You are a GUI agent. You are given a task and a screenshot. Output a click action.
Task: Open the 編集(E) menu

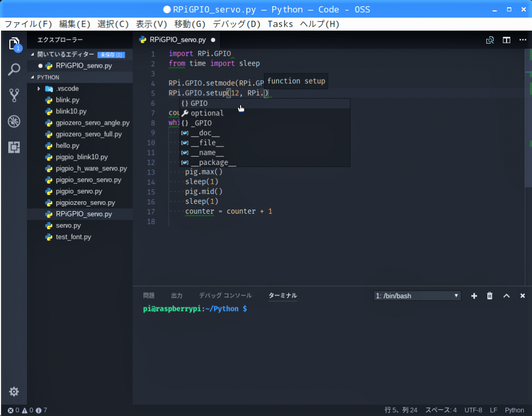tap(75, 24)
